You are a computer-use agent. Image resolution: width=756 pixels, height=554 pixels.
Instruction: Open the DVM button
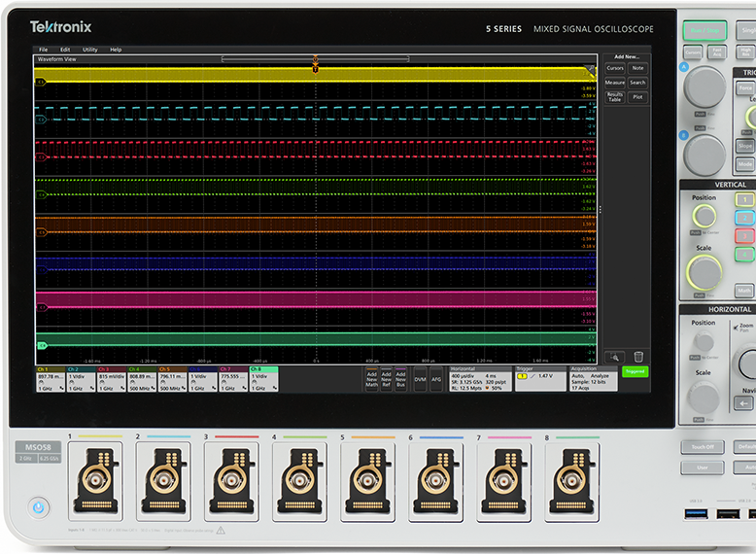(421, 379)
